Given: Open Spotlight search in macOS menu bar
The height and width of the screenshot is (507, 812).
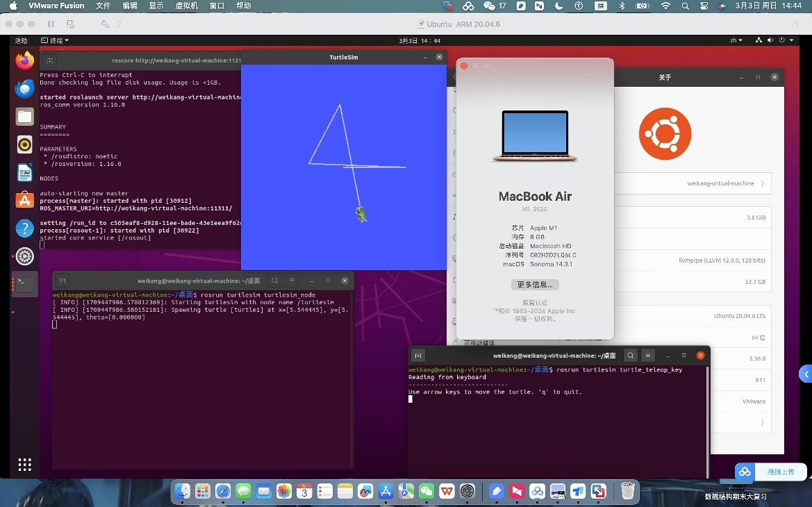Looking at the screenshot, I should pos(685,6).
